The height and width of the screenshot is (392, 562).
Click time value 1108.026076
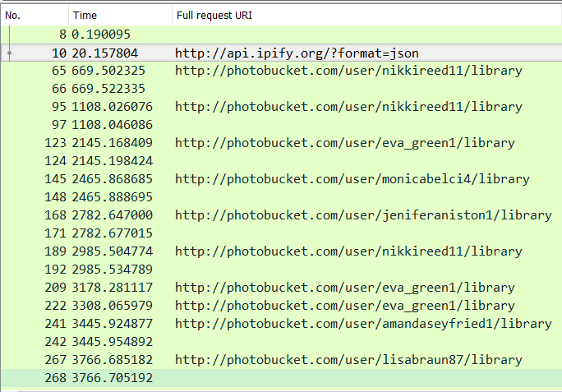113,107
